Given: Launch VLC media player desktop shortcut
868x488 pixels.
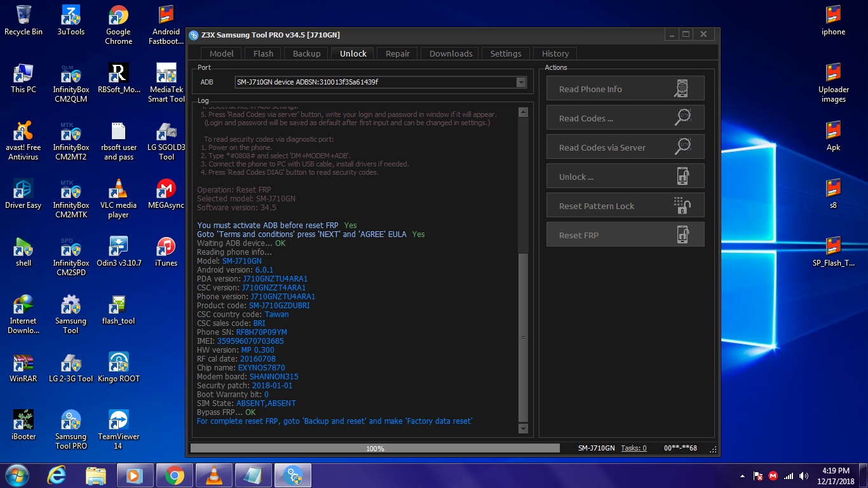Looking at the screenshot, I should (x=118, y=198).
